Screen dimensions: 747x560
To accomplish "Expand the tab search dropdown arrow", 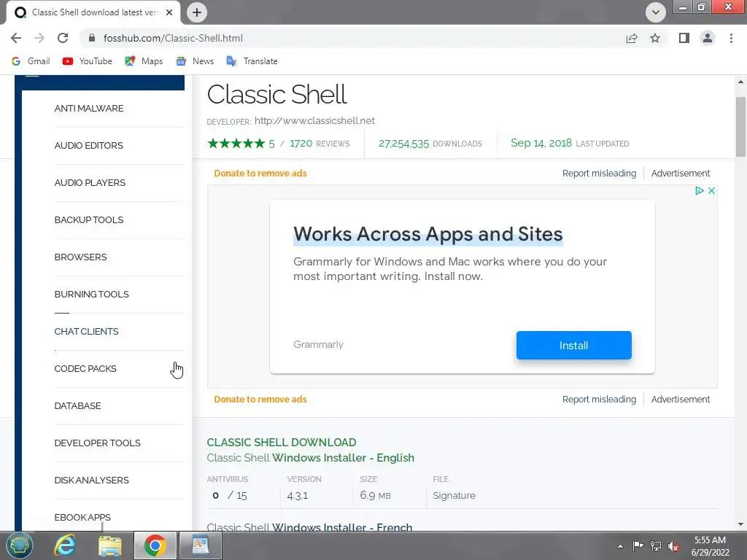I will coord(656,12).
